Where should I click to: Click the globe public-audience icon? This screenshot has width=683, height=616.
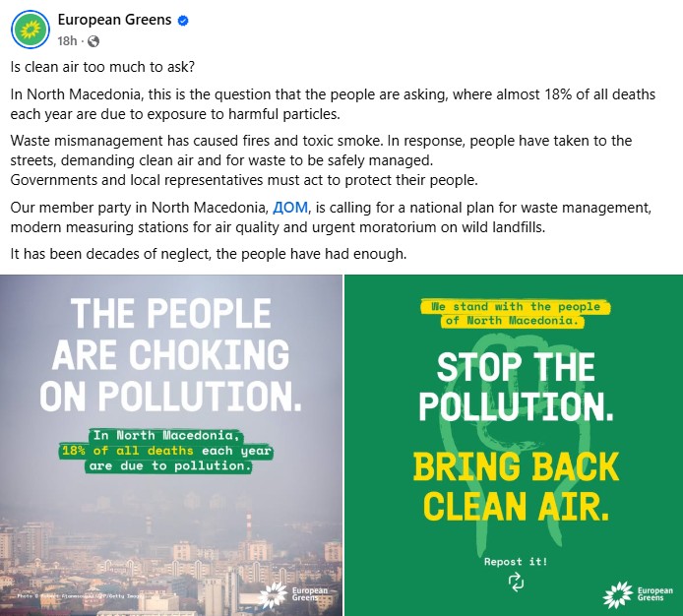(93, 40)
